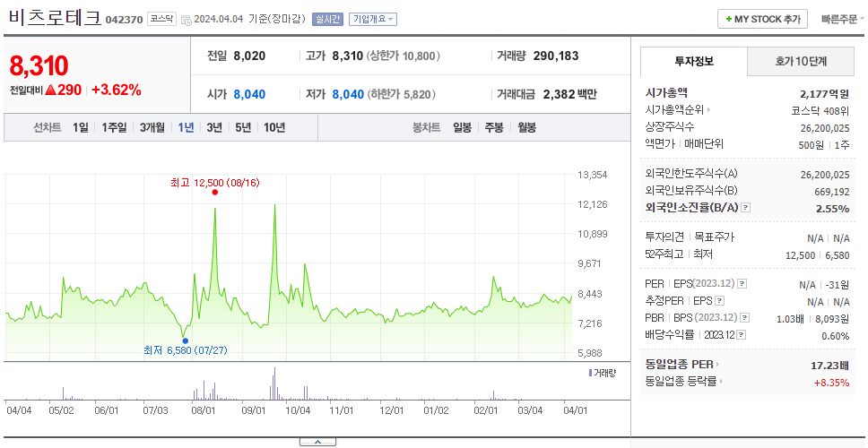This screenshot has height=448, width=868.
Task: Click the 외국인보유주식수(B) 669,192 value
Action: tap(829, 192)
